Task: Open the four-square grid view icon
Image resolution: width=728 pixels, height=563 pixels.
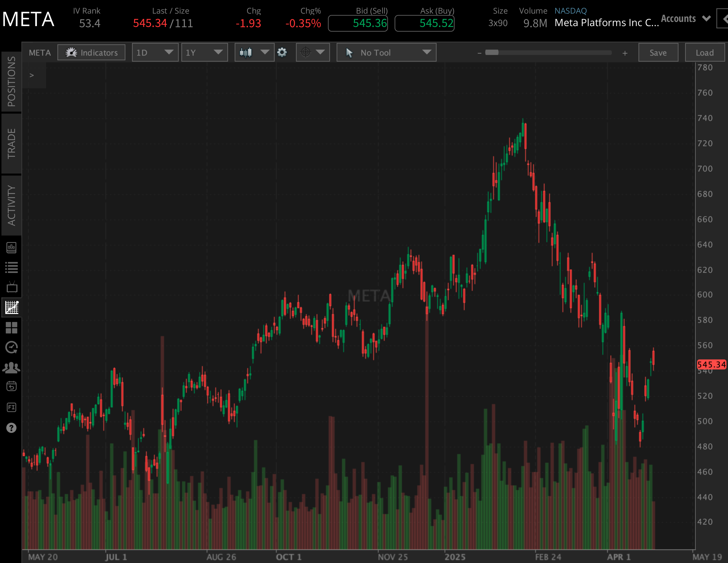Action: click(x=11, y=328)
